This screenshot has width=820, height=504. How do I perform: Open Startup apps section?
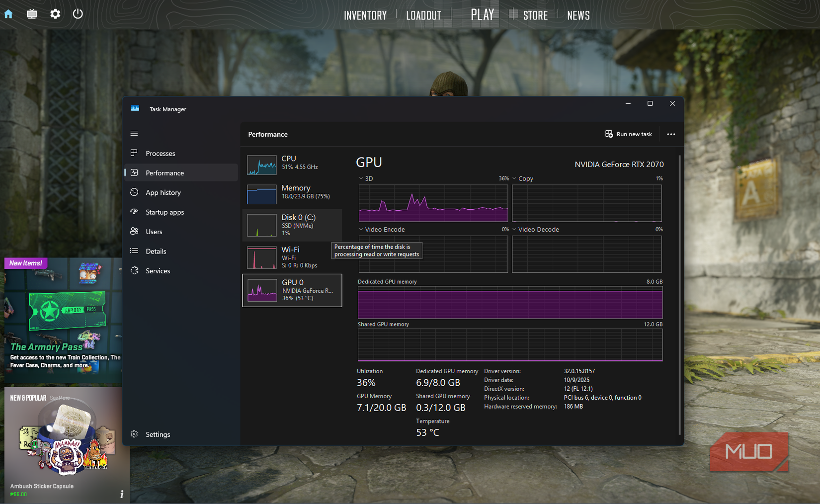tap(134, 212)
